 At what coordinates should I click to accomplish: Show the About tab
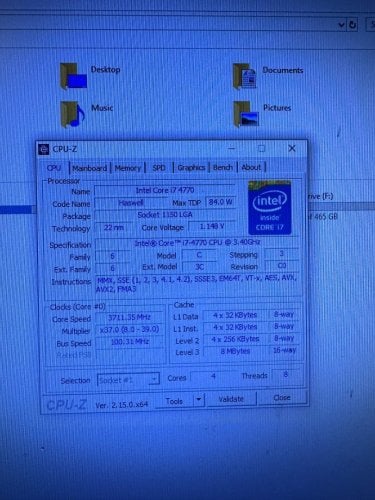[x=251, y=167]
